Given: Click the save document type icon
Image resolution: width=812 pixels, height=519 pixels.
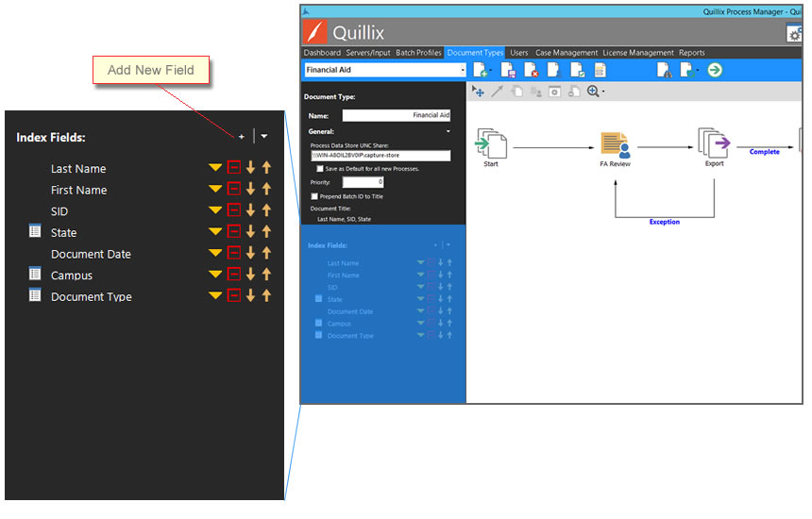Looking at the screenshot, I should (x=508, y=70).
